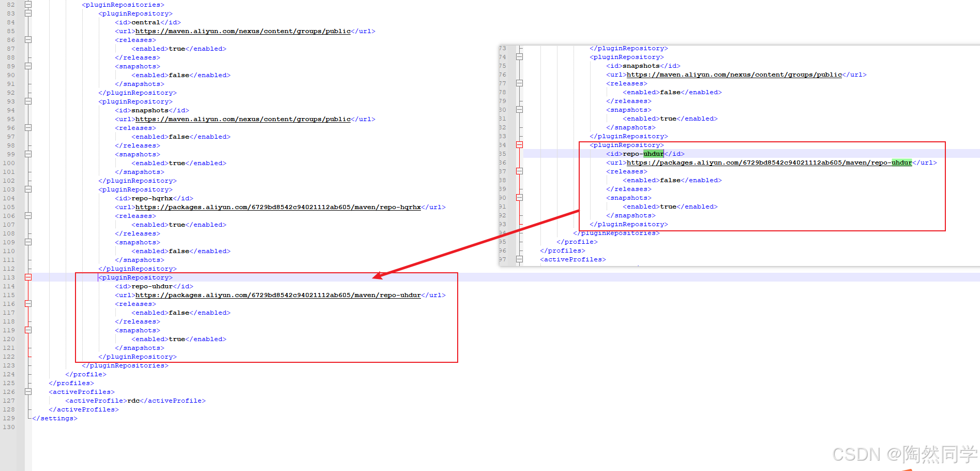Collapse the red fold marker at line 113

tap(28, 277)
